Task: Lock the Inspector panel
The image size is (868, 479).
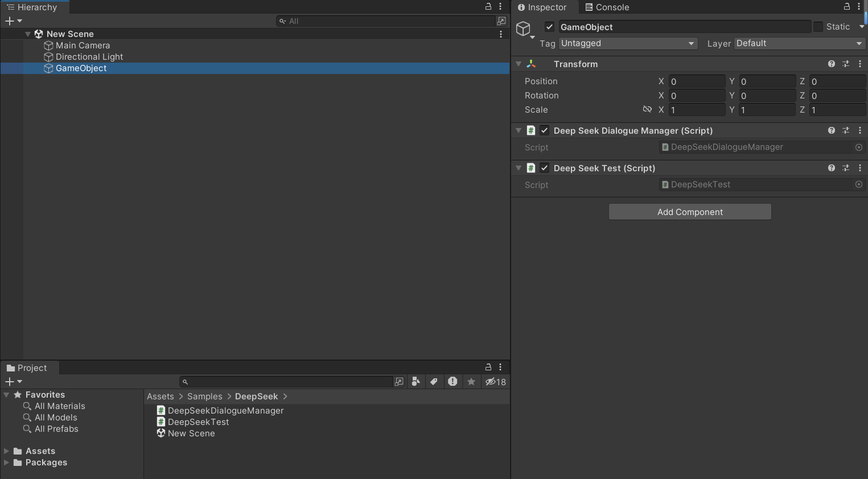Action: tap(847, 6)
